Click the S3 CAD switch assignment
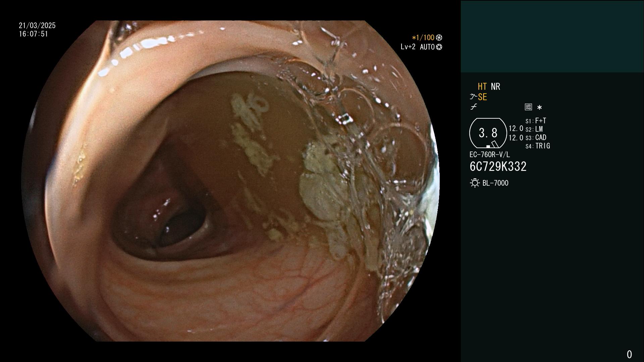The height and width of the screenshot is (362, 644). tap(536, 137)
